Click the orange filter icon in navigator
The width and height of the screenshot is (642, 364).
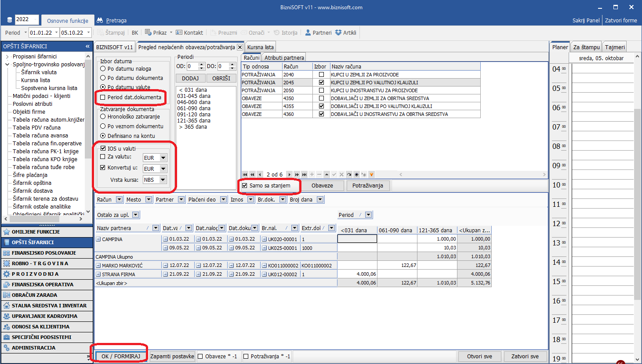tap(371, 174)
